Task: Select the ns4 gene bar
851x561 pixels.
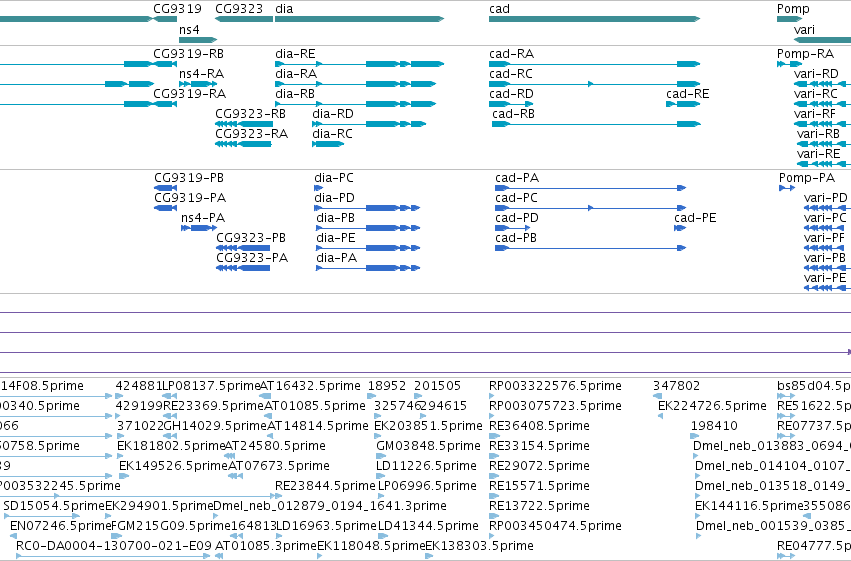Action: click(198, 40)
